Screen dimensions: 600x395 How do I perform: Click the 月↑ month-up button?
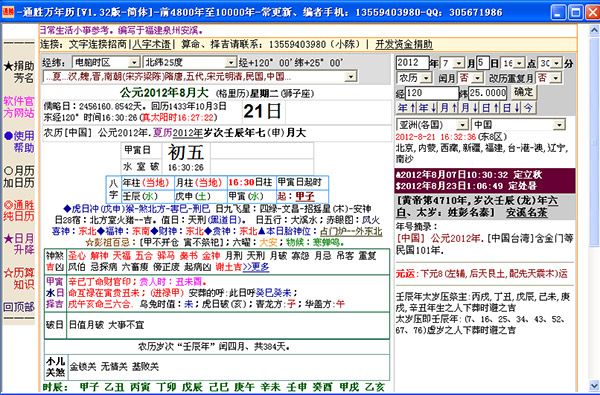coord(448,108)
